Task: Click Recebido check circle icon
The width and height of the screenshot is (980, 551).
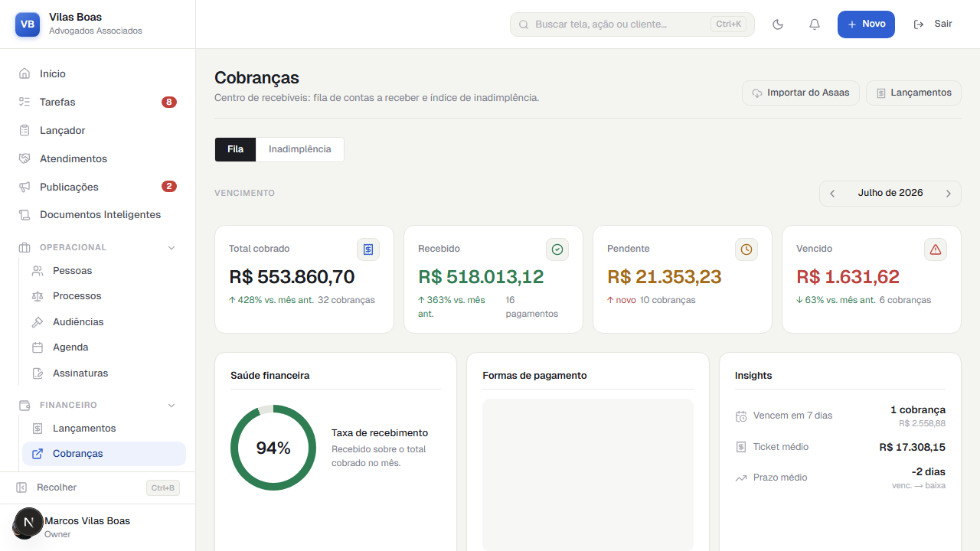Action: pos(557,249)
